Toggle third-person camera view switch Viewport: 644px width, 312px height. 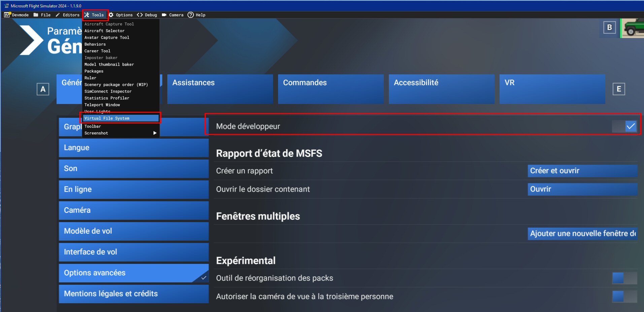[624, 297]
